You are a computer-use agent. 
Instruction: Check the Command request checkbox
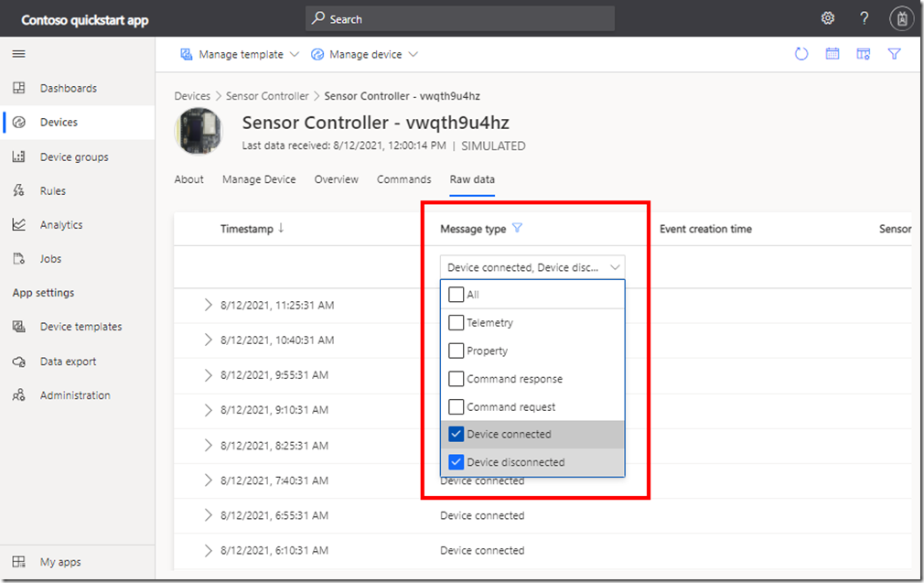pos(457,406)
